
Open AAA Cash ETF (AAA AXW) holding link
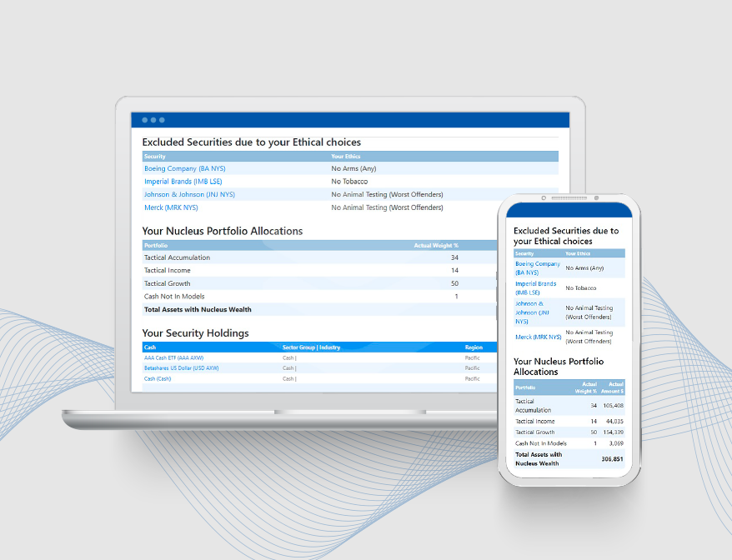click(x=173, y=358)
